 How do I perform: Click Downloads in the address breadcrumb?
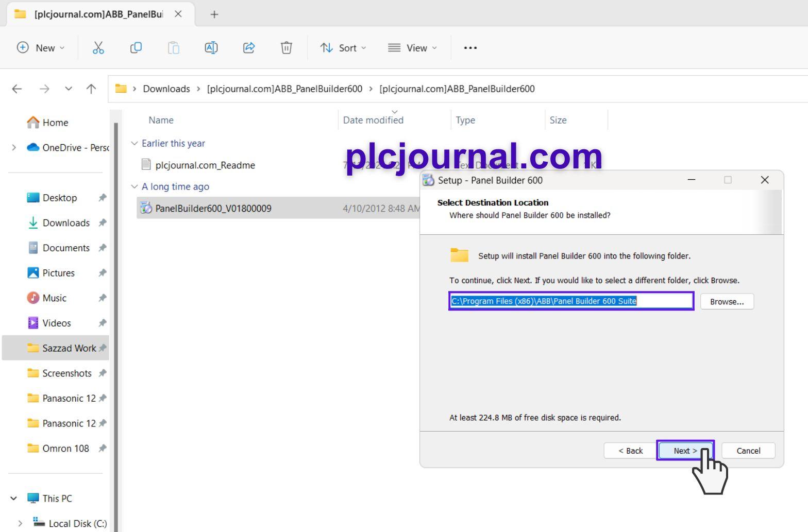[x=166, y=89]
